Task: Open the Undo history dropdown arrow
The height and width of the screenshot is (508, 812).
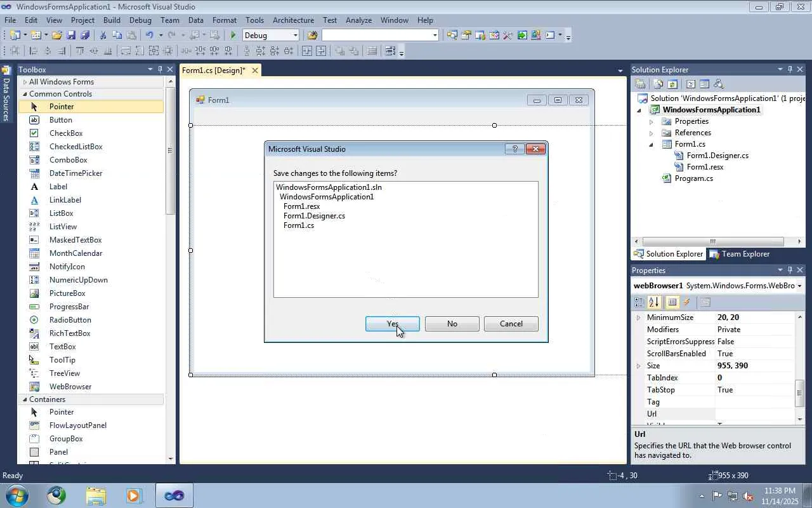Action: click(160, 36)
